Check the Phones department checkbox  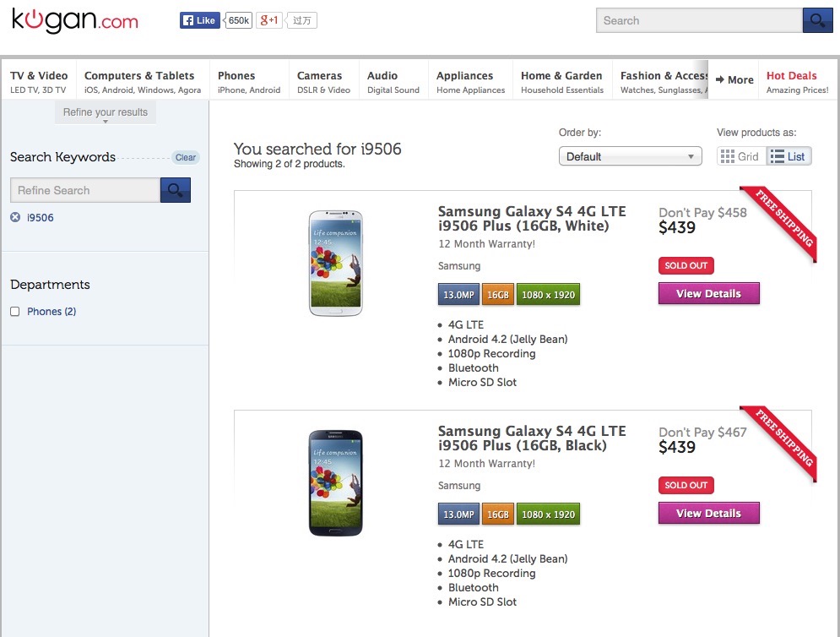click(x=15, y=312)
